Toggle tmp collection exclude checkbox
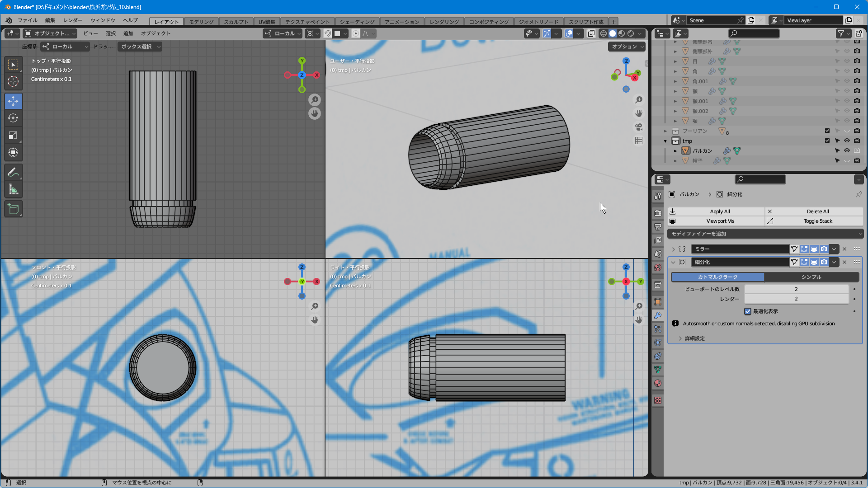 (827, 141)
